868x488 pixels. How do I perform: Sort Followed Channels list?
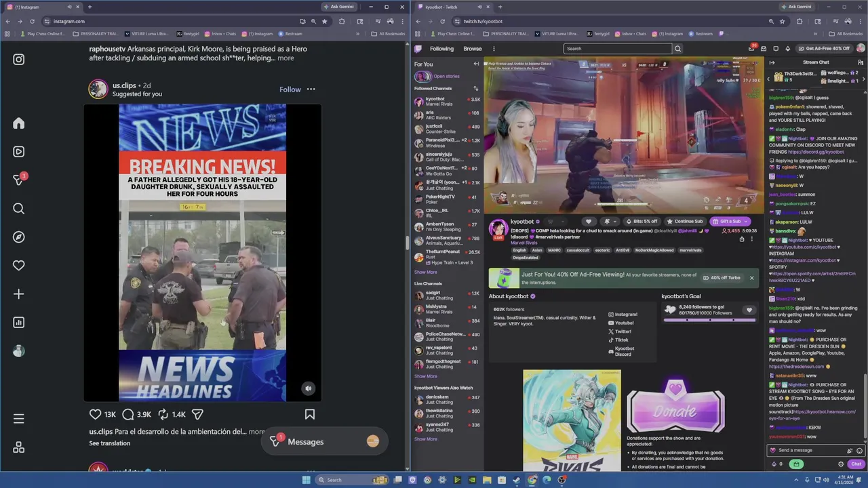click(x=476, y=89)
